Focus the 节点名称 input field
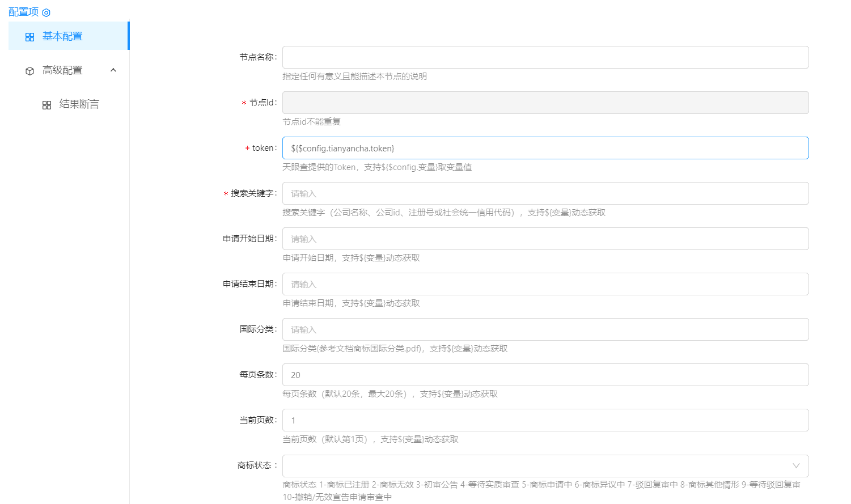 coord(545,57)
